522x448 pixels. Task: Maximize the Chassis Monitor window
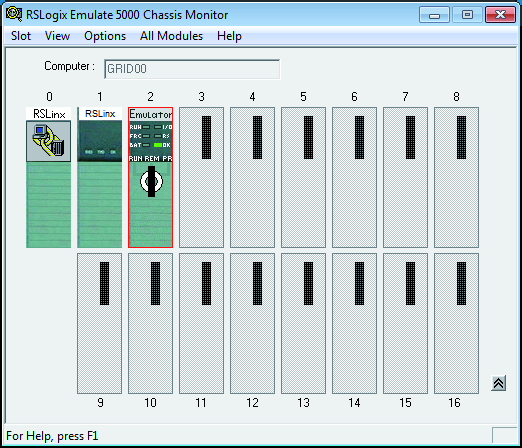click(x=467, y=15)
